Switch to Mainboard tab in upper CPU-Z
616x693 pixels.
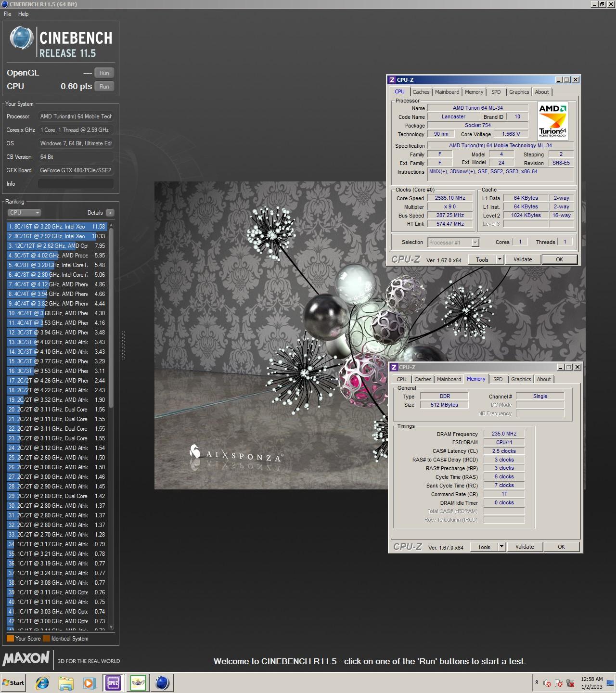point(447,92)
